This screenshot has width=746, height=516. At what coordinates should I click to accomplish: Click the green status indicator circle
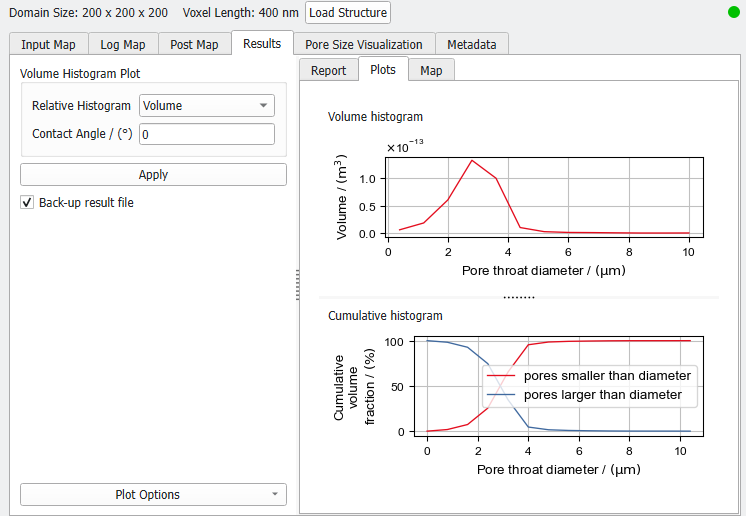pyautogui.click(x=734, y=12)
